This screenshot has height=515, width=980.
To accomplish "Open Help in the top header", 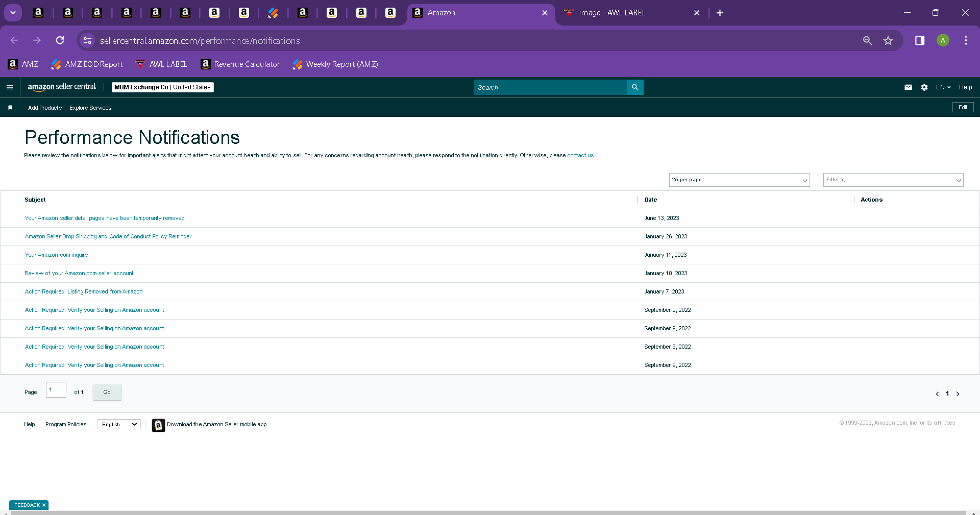I will (965, 87).
